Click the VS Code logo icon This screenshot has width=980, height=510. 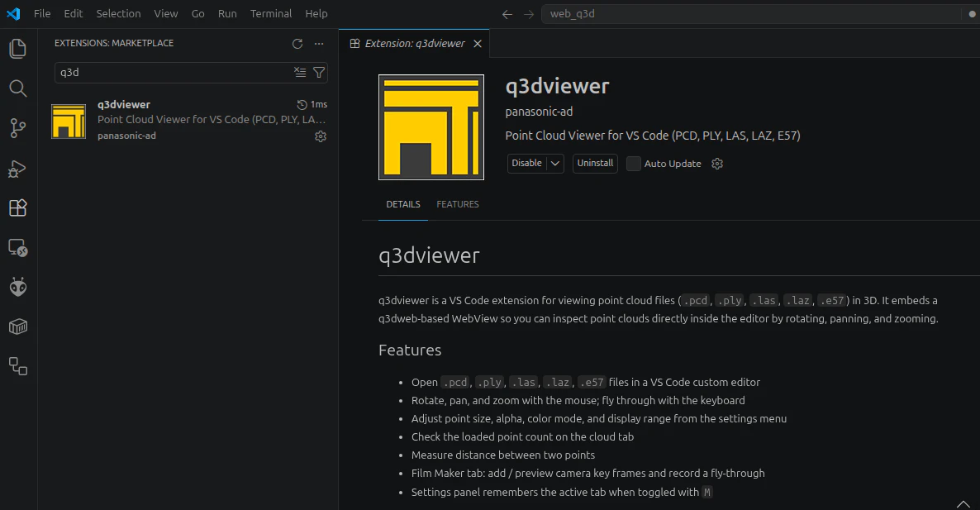13,13
